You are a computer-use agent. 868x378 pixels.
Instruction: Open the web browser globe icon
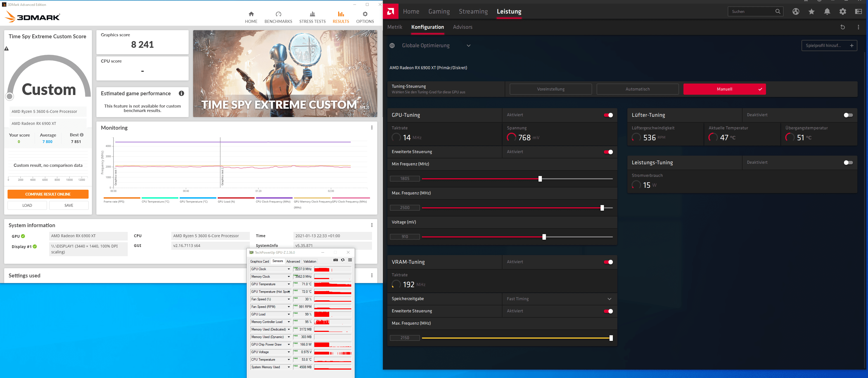796,11
